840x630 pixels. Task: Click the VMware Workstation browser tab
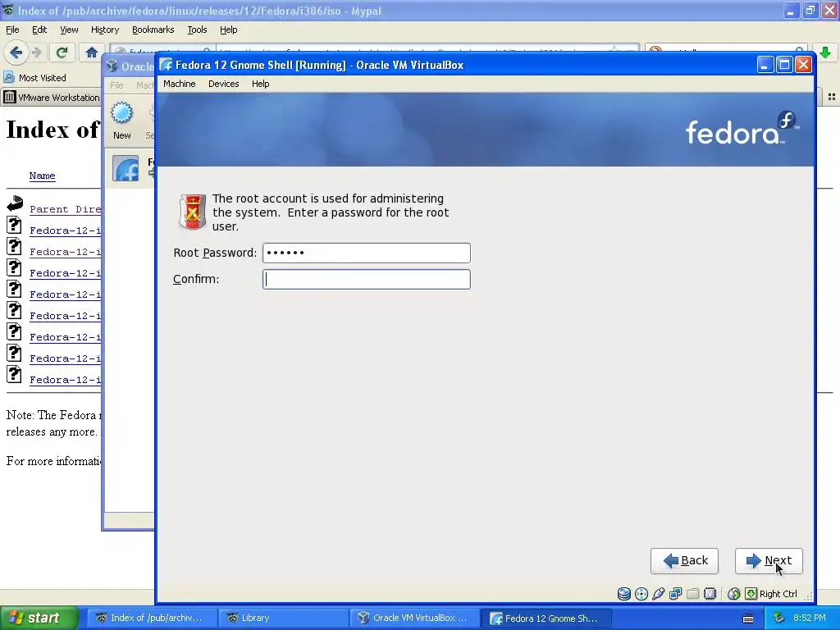point(52,97)
